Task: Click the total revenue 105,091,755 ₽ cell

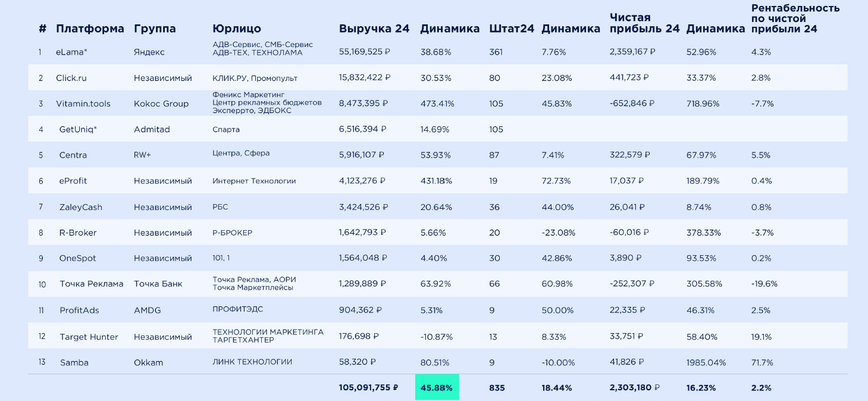Action: coord(368,387)
